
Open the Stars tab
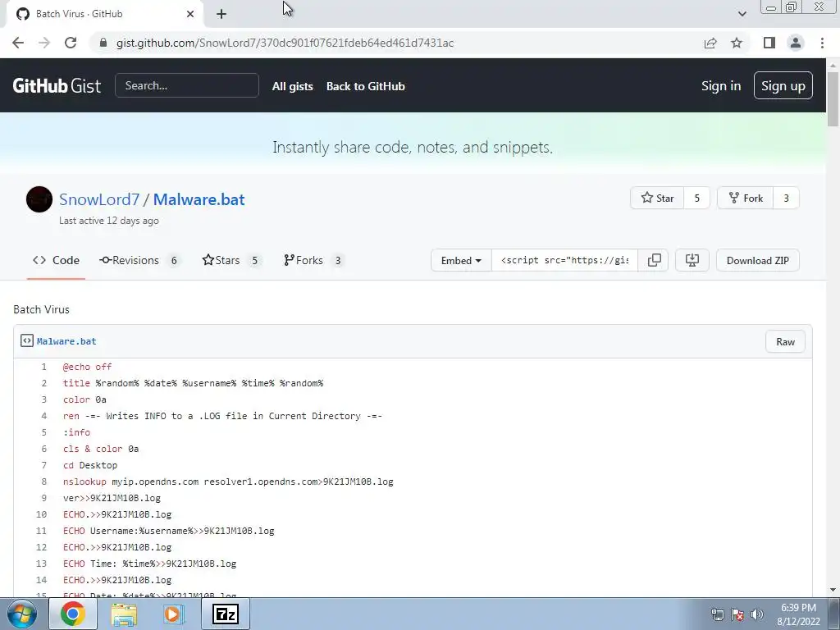[x=232, y=260]
